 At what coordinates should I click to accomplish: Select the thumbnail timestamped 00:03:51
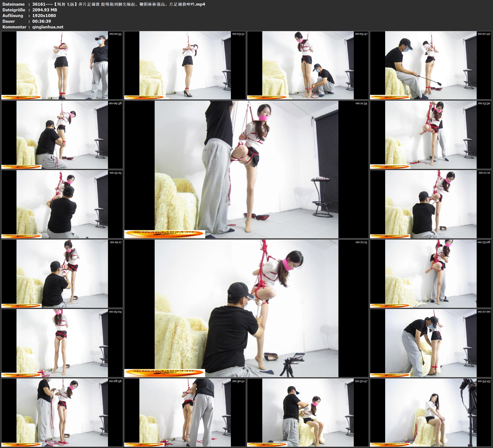[x=185, y=65]
